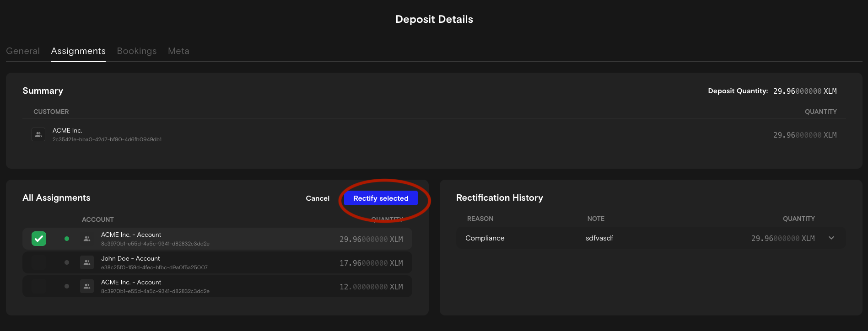Click the account icon on the 12 XLM row
The image size is (868, 331).
(87, 286)
